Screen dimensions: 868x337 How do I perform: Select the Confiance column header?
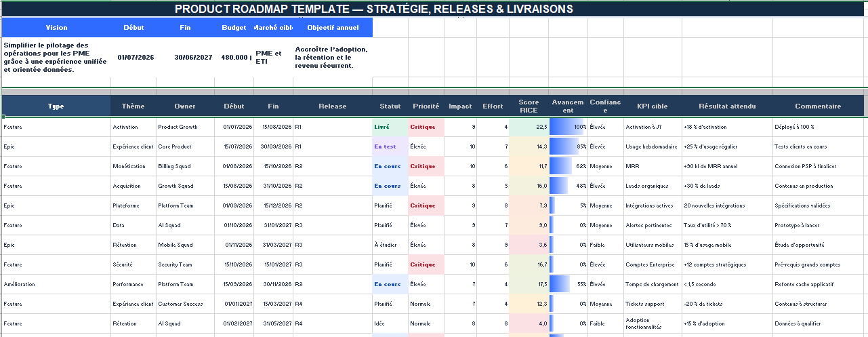click(x=606, y=106)
